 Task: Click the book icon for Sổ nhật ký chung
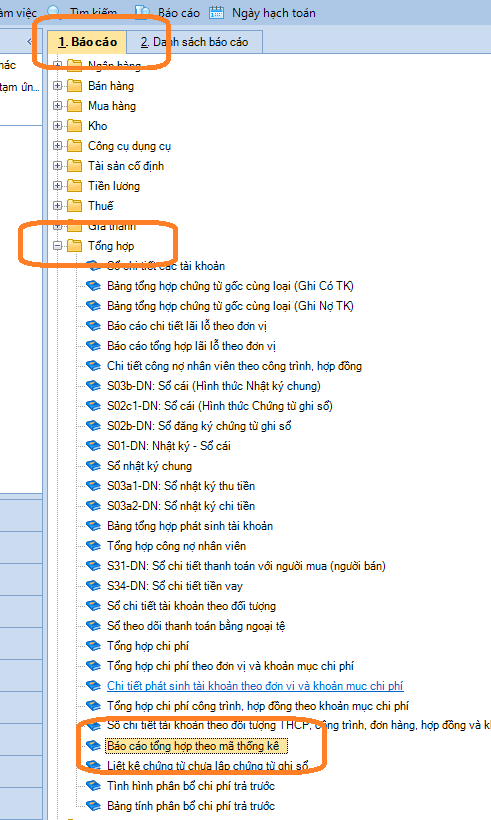tap(93, 465)
